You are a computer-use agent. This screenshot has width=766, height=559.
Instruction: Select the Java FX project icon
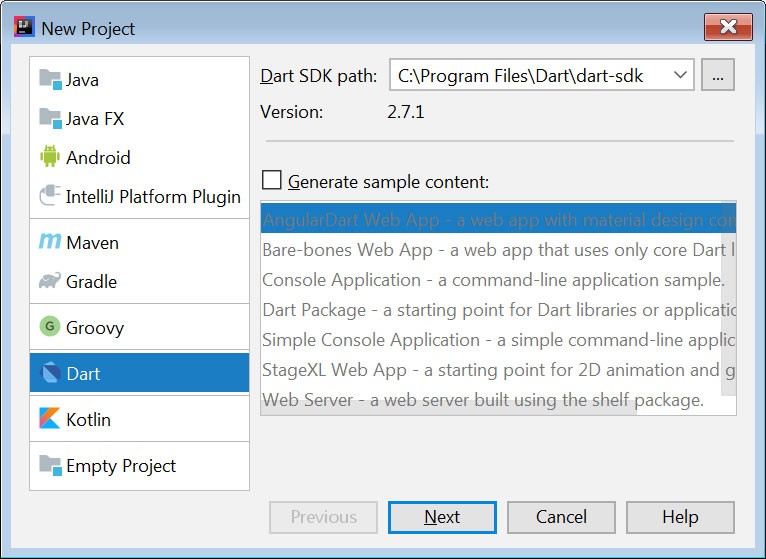click(50, 119)
